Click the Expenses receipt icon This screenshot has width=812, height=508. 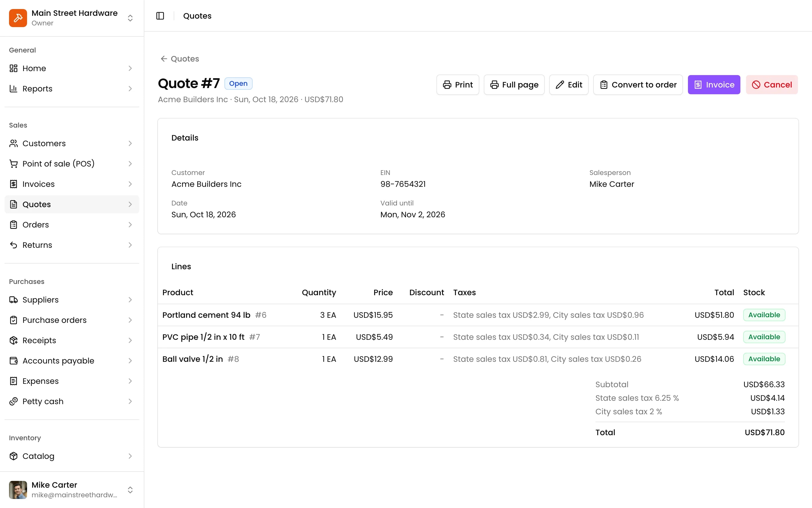[x=14, y=381]
